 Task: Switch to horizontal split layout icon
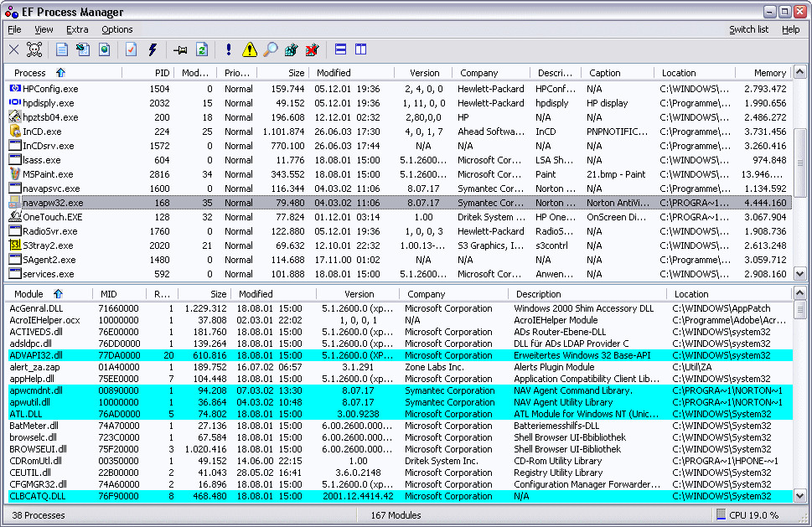(340, 49)
